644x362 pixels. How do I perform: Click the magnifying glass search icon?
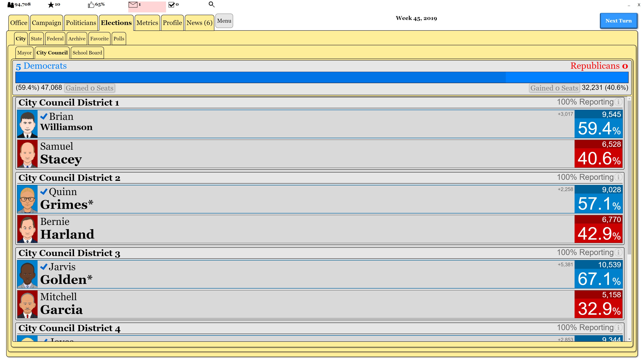click(x=211, y=5)
